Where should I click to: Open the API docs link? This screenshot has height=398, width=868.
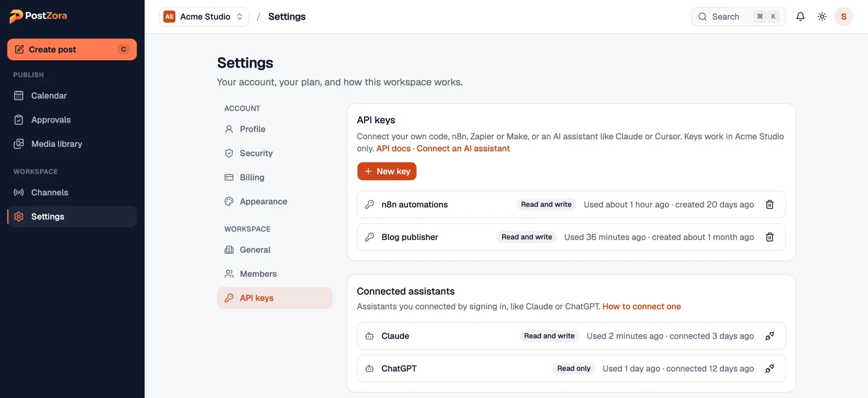coord(393,148)
